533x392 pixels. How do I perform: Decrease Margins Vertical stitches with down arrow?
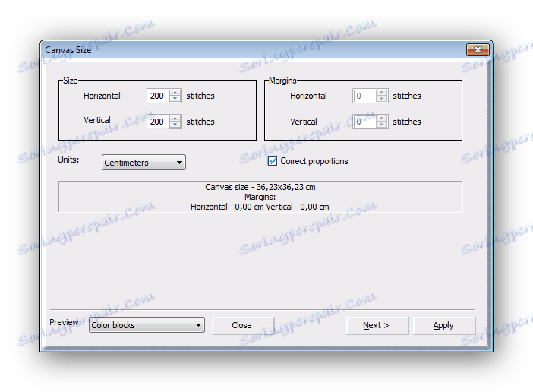click(381, 125)
